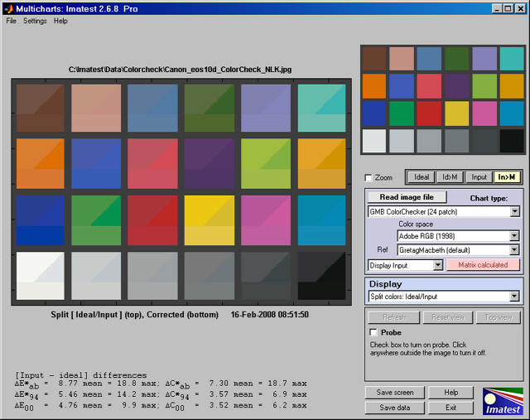
Task: Click the red patch in main chart
Action: (152, 220)
